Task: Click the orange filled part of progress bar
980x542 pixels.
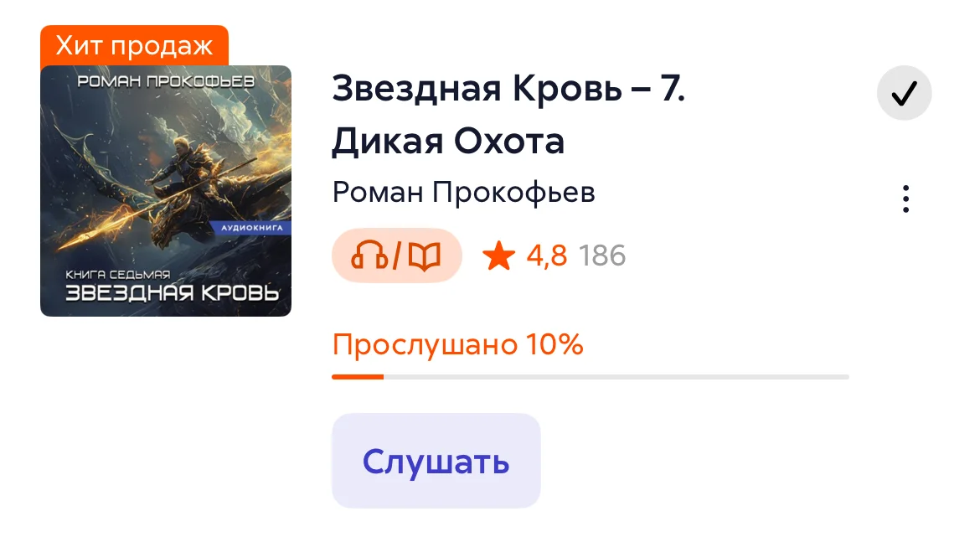Action: (x=358, y=377)
